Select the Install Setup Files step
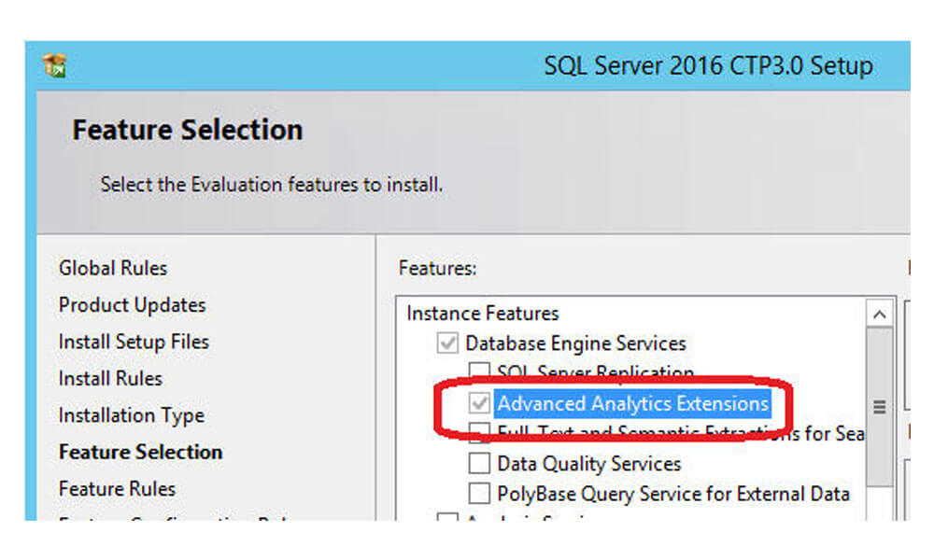This screenshot has width=934, height=560. tap(134, 342)
